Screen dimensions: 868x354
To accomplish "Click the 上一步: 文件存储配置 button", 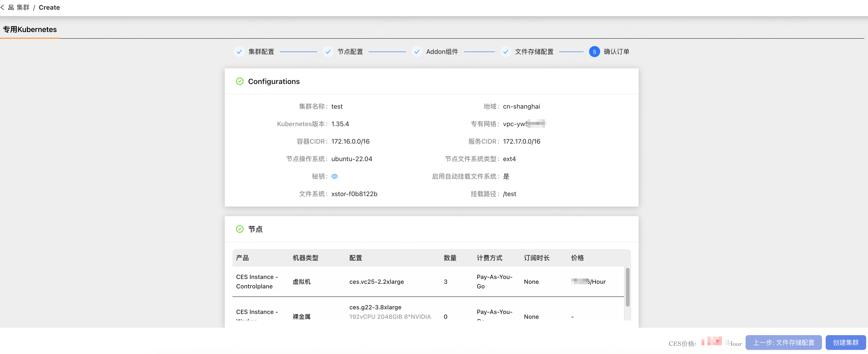I will pos(783,342).
